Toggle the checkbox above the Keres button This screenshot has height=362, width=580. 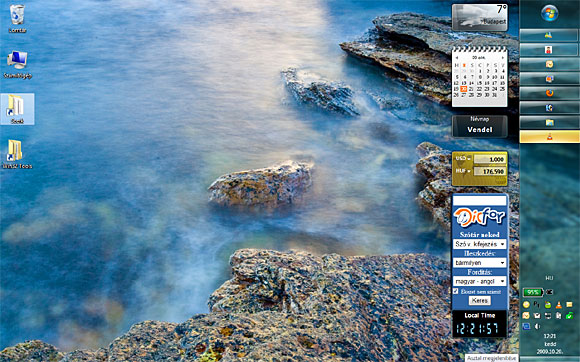[x=456, y=291]
